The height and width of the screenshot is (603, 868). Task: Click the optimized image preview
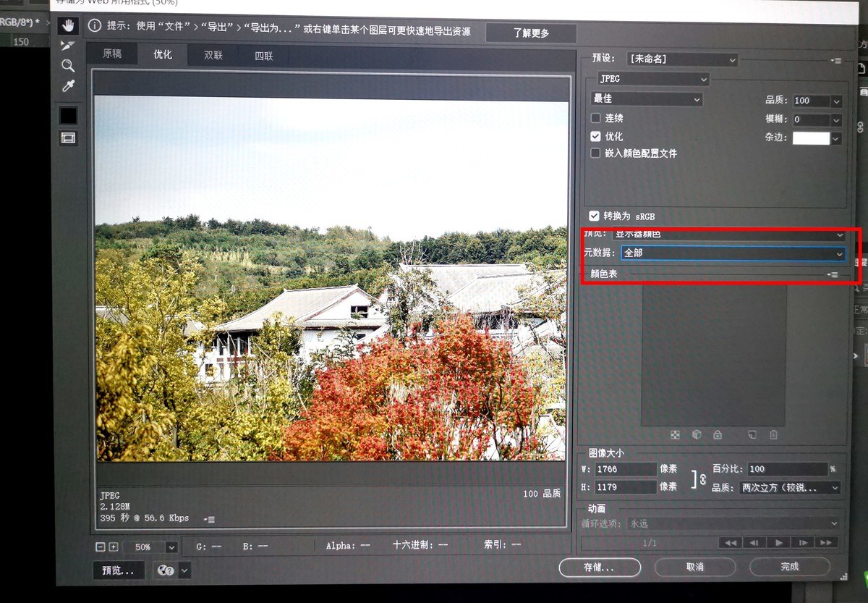[331, 279]
